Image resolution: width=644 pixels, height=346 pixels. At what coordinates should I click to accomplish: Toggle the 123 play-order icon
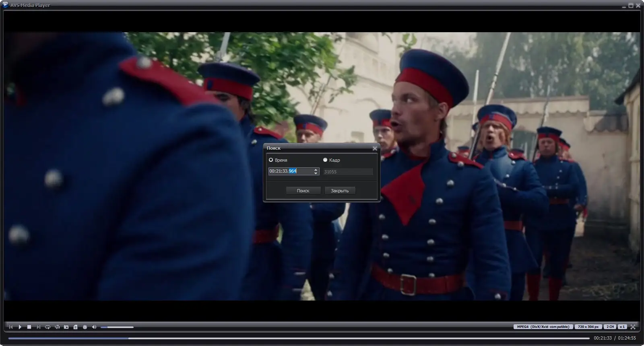coord(57,327)
